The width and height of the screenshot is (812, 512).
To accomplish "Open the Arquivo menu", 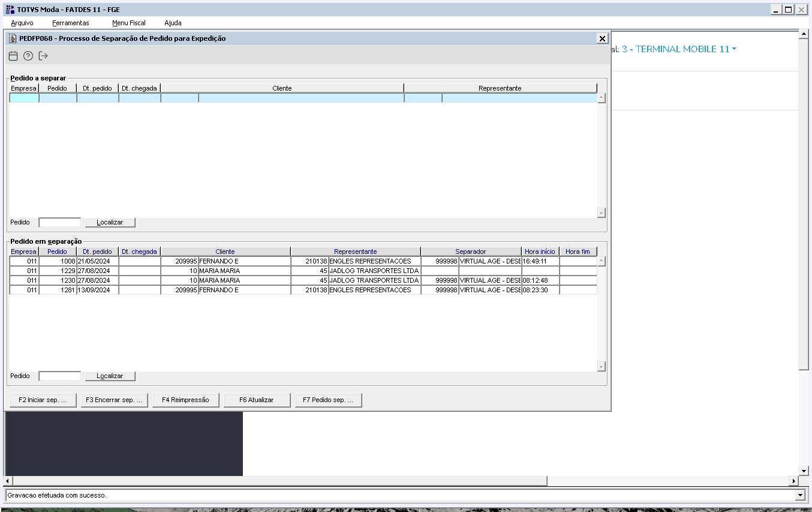I will tap(22, 23).
